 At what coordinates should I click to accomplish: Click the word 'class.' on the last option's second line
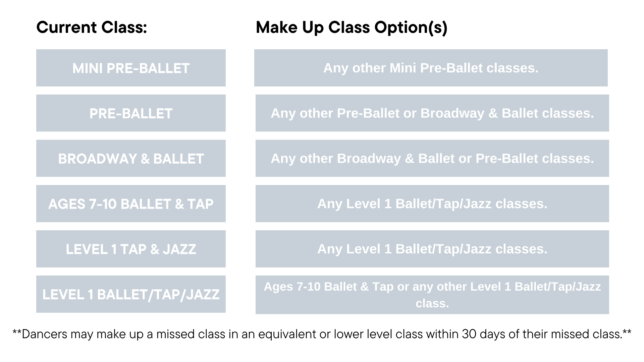click(x=432, y=303)
